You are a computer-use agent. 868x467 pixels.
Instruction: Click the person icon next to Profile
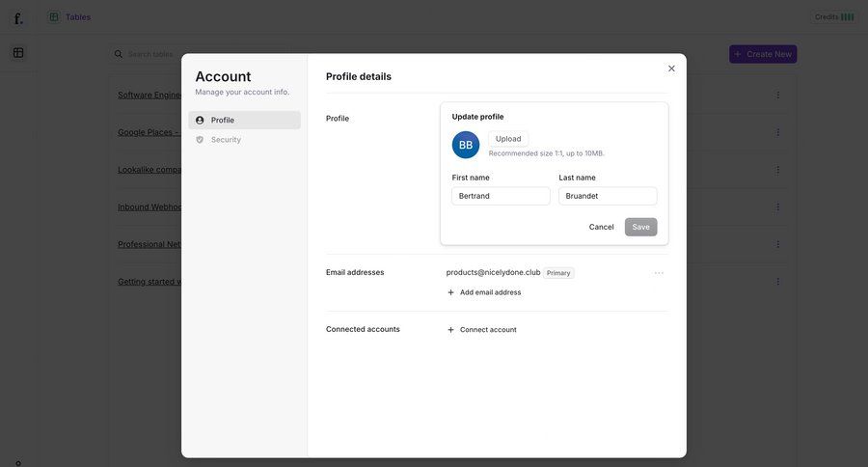click(200, 121)
